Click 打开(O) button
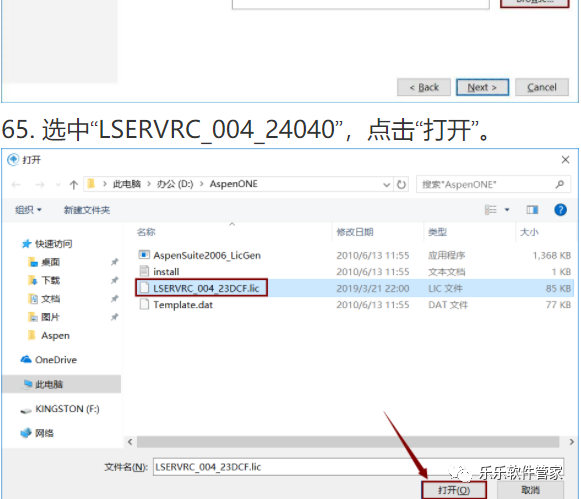 [x=454, y=490]
